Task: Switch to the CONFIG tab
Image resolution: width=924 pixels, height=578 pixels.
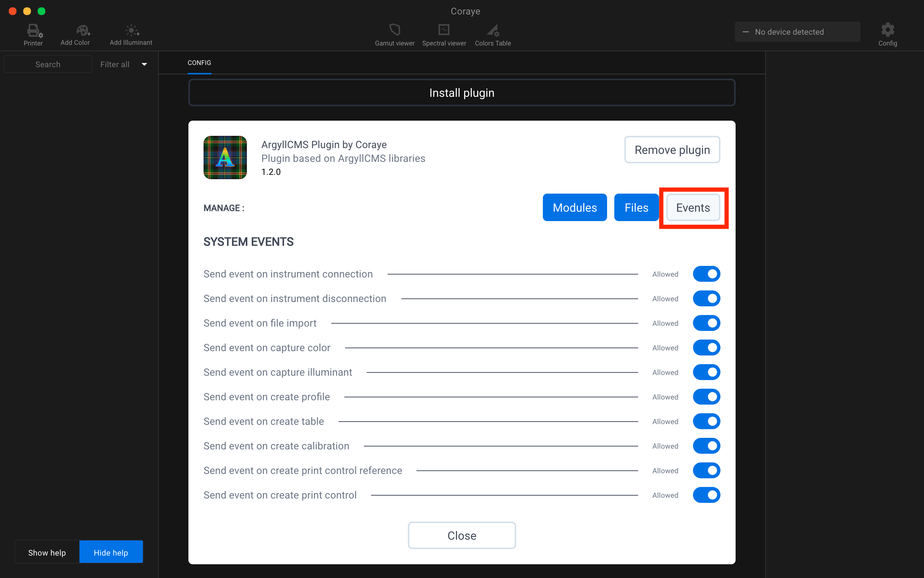Action: (199, 63)
